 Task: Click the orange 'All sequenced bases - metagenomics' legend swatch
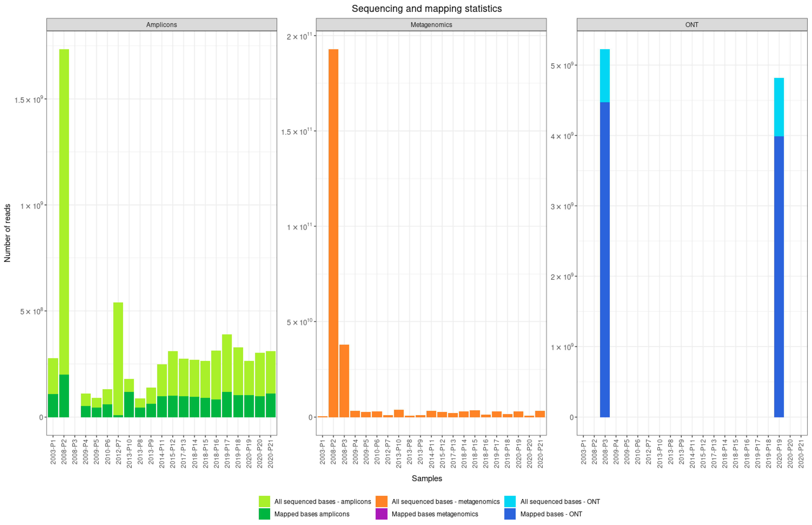coord(382,501)
